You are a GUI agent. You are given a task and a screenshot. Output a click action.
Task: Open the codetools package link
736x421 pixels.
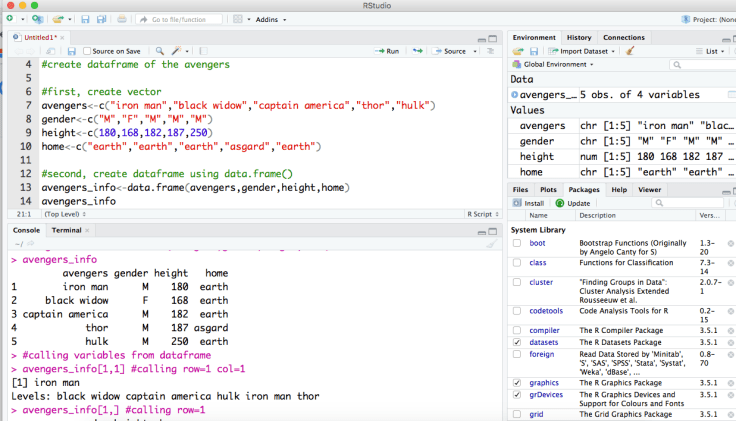[x=544, y=310]
